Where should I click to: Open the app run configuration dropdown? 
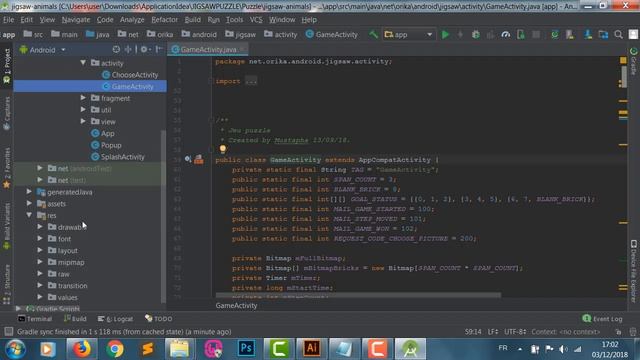coord(409,35)
